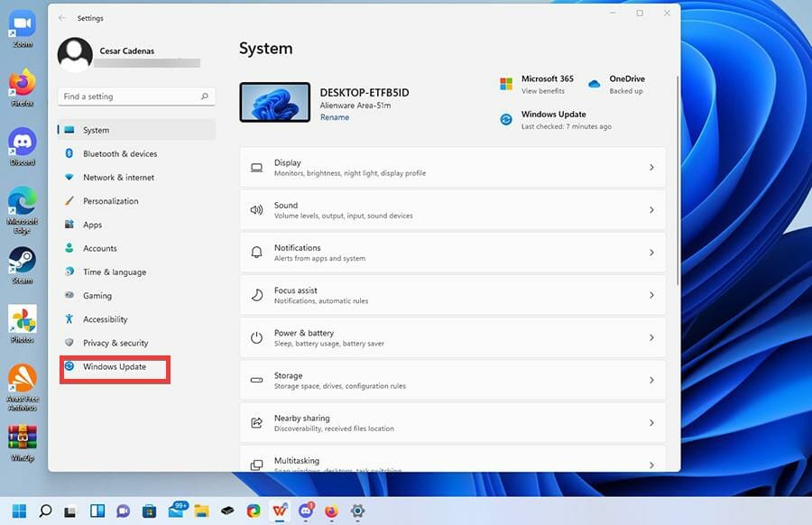
Task: Click the Network & internet wifi icon
Action: pyautogui.click(x=69, y=177)
